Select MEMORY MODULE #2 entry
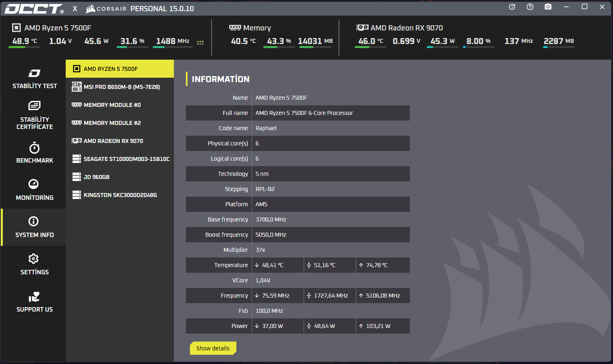This screenshot has width=613, height=364. click(120, 123)
